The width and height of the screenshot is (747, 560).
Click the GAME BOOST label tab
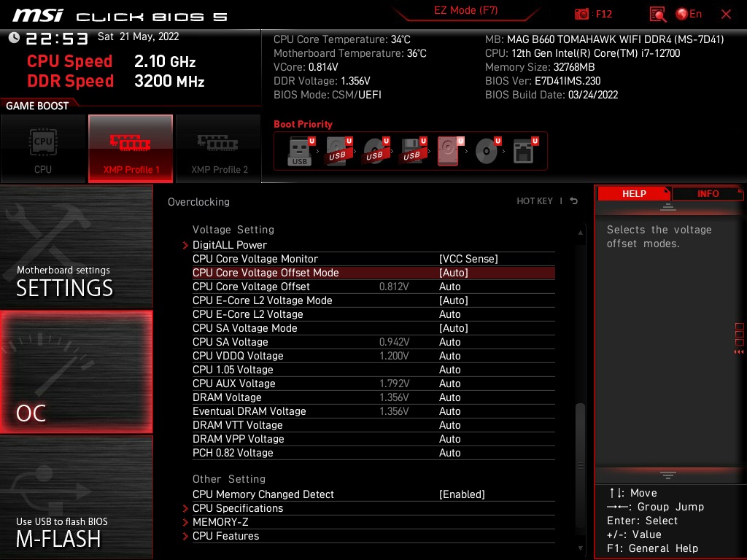pyautogui.click(x=37, y=106)
